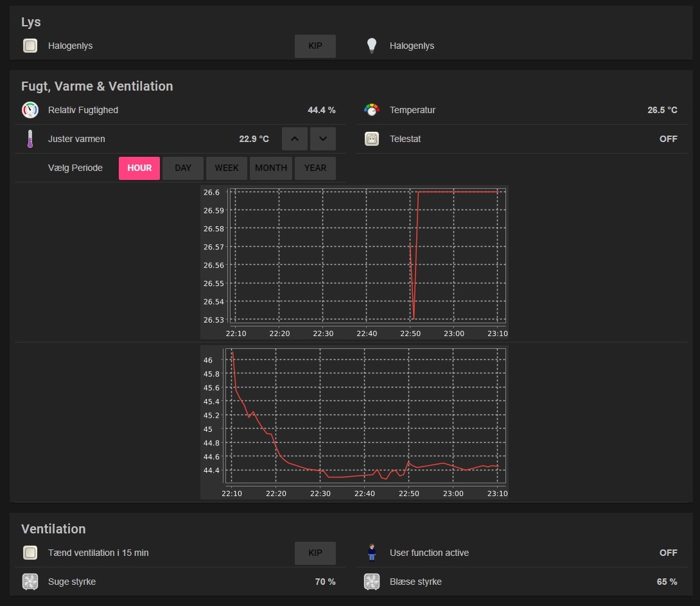Select the YEAR period tab

tap(315, 168)
